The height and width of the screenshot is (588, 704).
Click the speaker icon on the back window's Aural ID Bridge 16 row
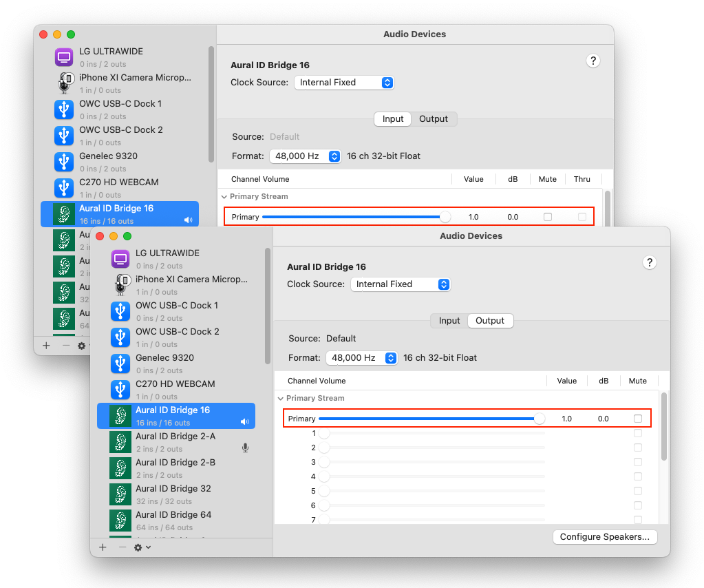(189, 220)
